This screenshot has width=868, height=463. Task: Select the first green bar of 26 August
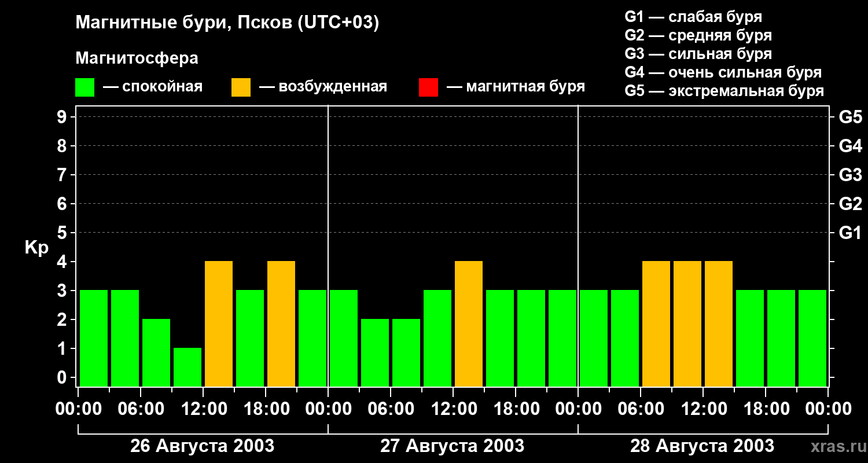point(94,338)
